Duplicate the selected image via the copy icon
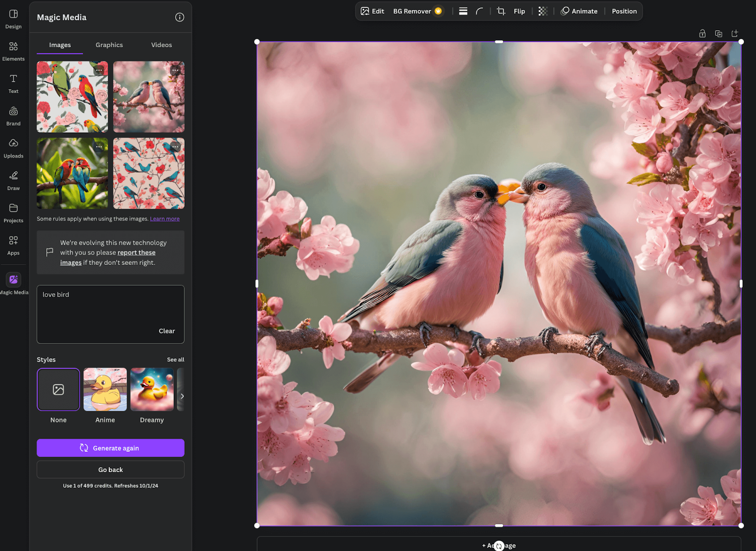 tap(719, 34)
